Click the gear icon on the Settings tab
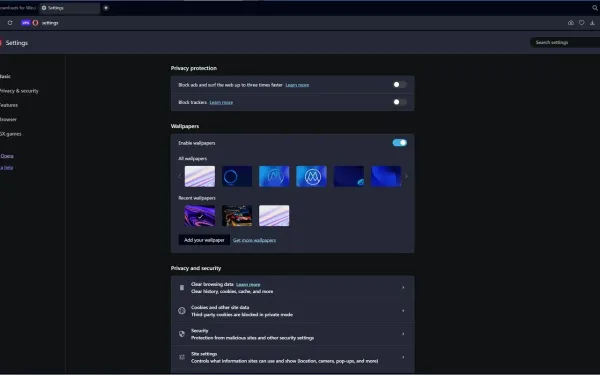600x375 pixels. click(44, 8)
